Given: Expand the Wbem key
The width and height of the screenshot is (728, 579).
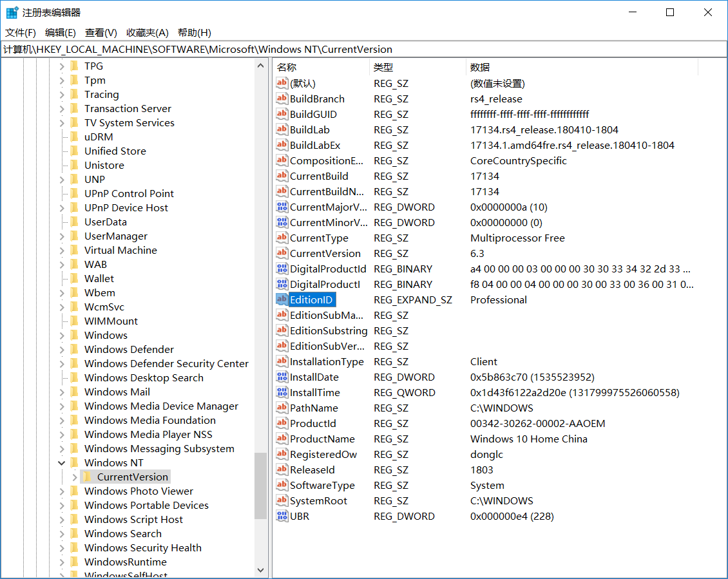Looking at the screenshot, I should click(x=62, y=293).
